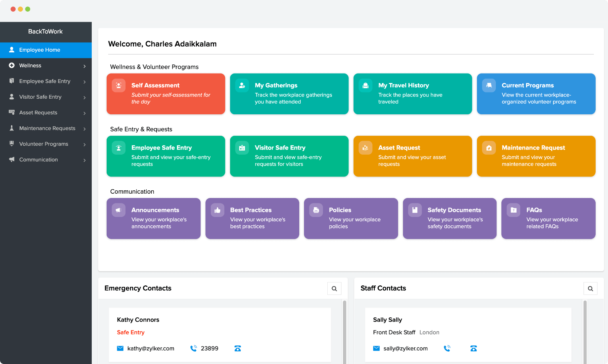Open the FAQs card title
The width and height of the screenshot is (608, 364).
pos(534,210)
